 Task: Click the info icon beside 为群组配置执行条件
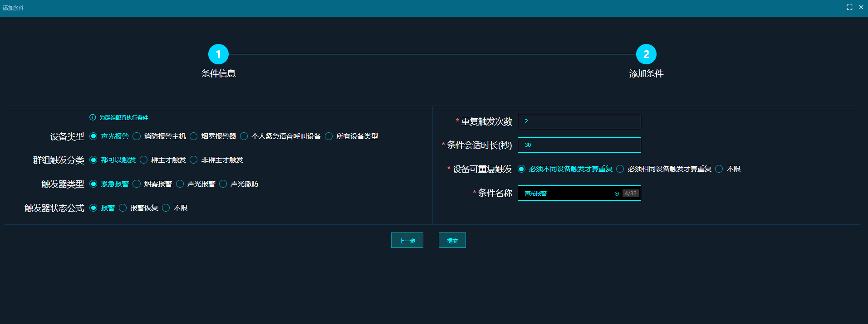93,117
